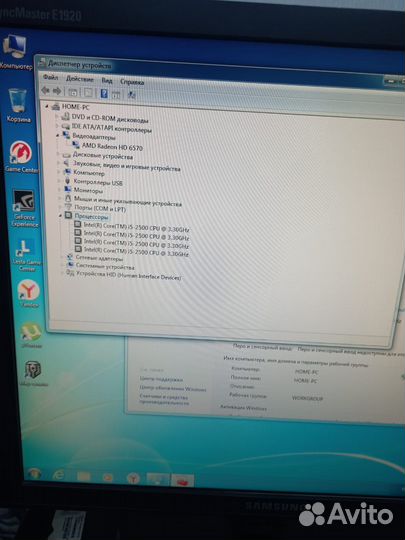405x540 pixels.
Task: Select the first Intel Core i5-2500 CPU entry
Action: click(136, 227)
